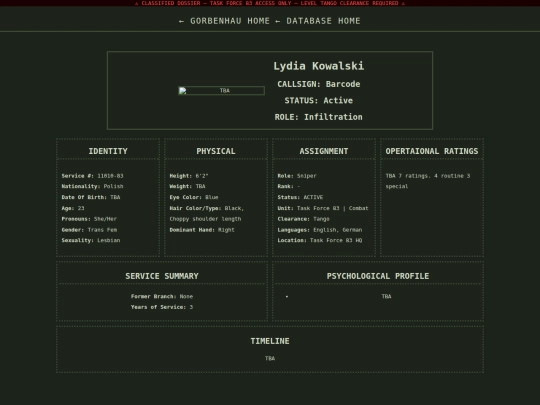Image resolution: width=540 pixels, height=405 pixels.
Task: Click the OPERTAIONAL RATINGS heading
Action: tap(432, 151)
